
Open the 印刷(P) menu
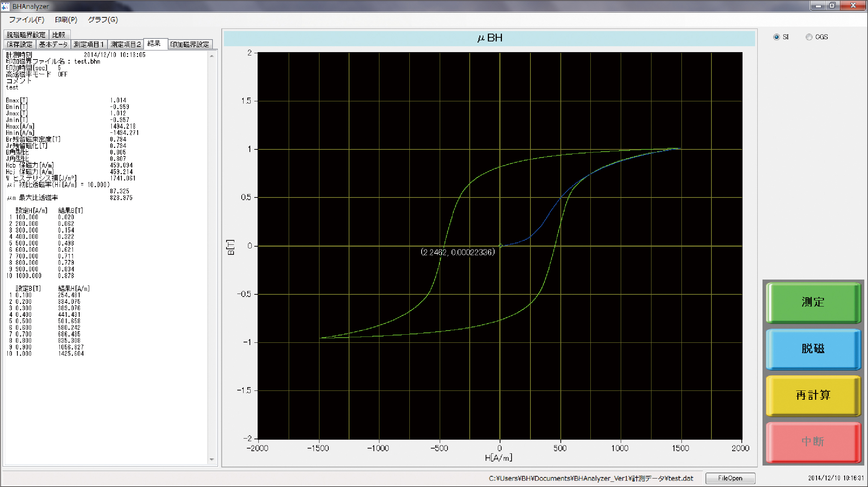(66, 20)
